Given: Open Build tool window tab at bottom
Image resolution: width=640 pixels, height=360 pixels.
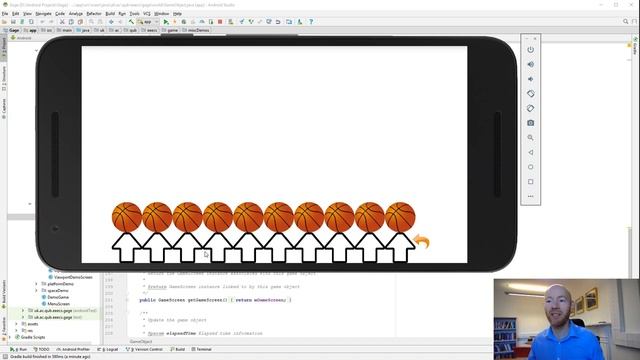Looking at the screenshot, I should [178, 349].
